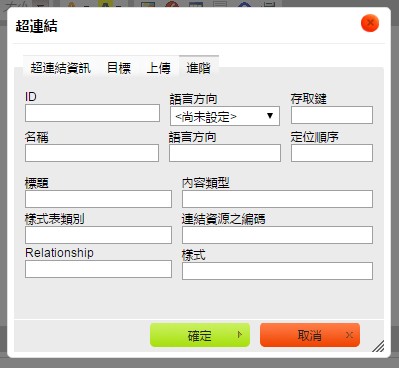
Task: Open the 目標 tab
Action: [119, 68]
